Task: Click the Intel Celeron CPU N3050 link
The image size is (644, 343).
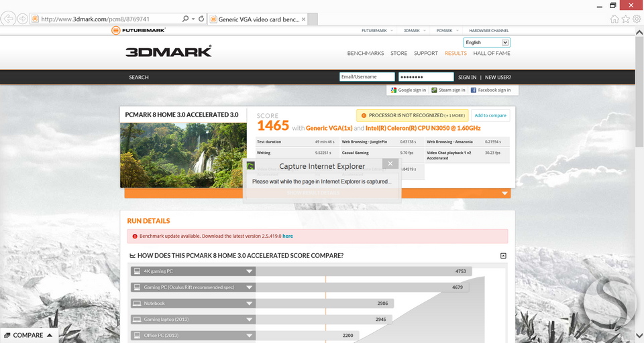Action: tap(423, 129)
